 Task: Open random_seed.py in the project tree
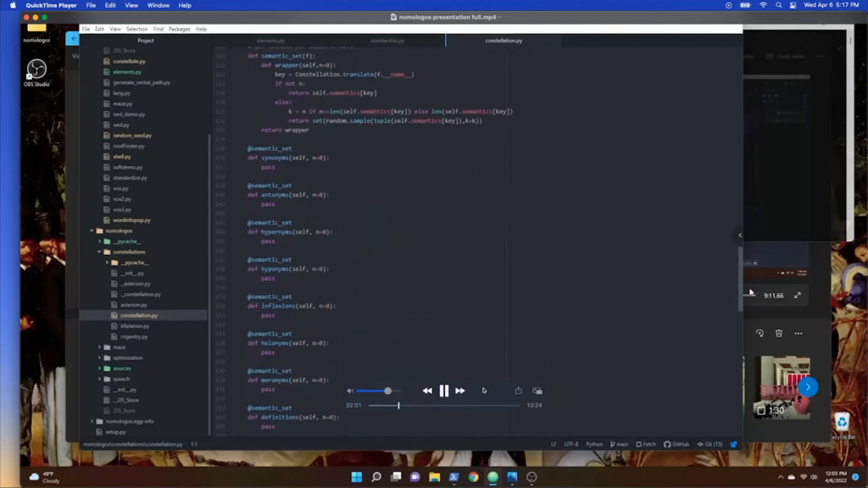click(x=131, y=136)
